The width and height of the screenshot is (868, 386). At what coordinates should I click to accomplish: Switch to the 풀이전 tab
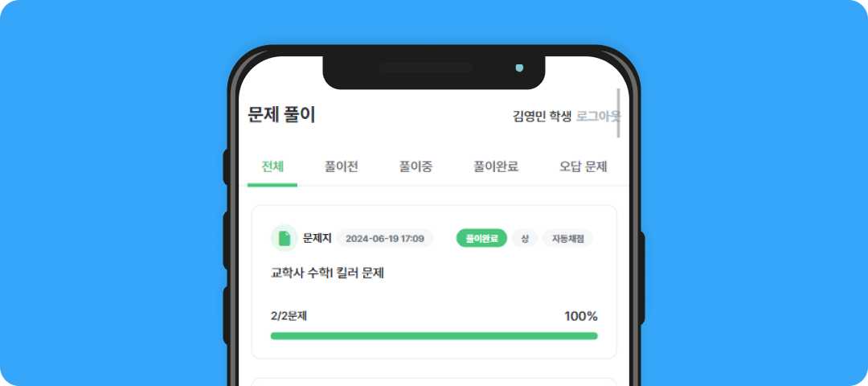click(x=342, y=167)
